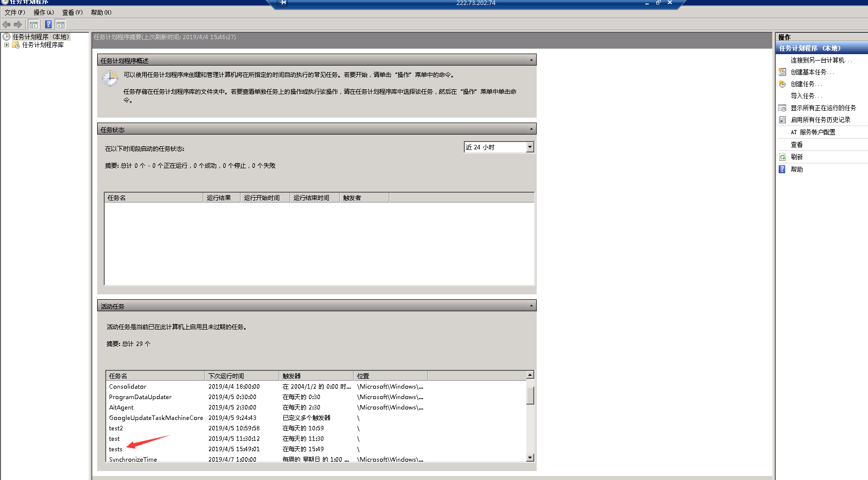Select the tests task row
The image size is (868, 480).
[316, 449]
